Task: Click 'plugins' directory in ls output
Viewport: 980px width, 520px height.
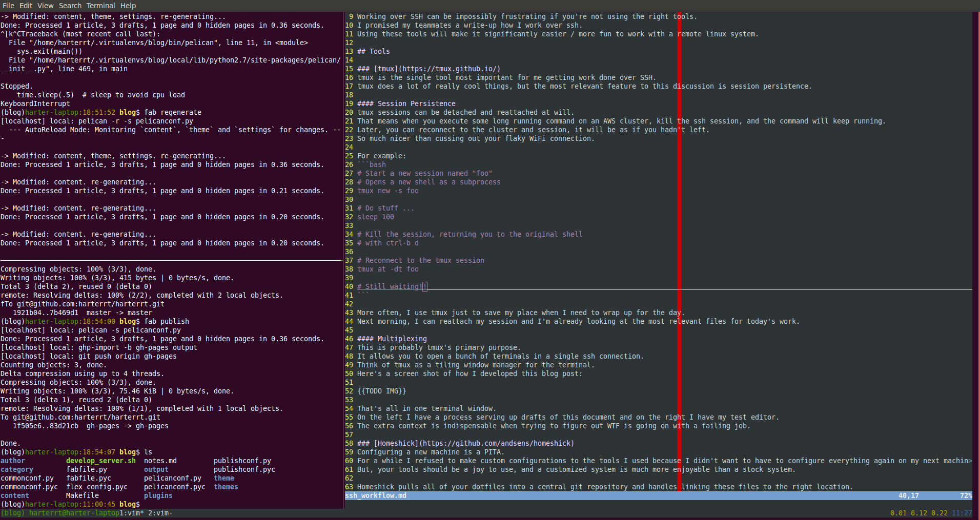Action: (158, 495)
